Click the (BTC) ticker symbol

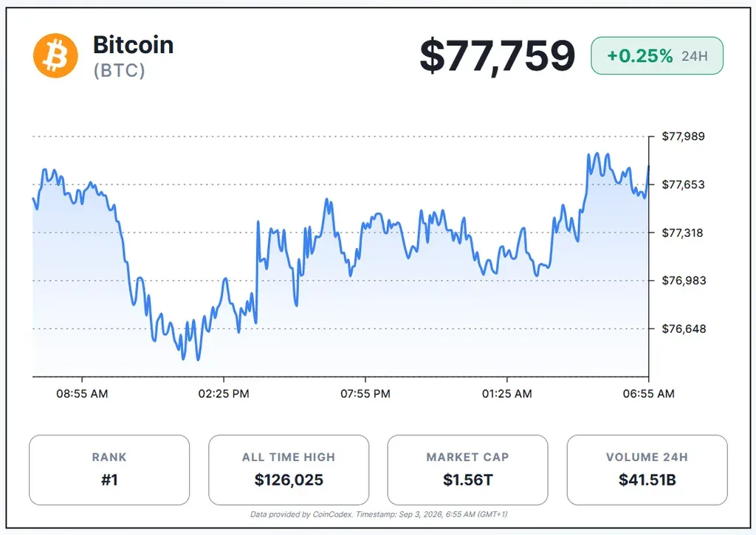[x=119, y=70]
